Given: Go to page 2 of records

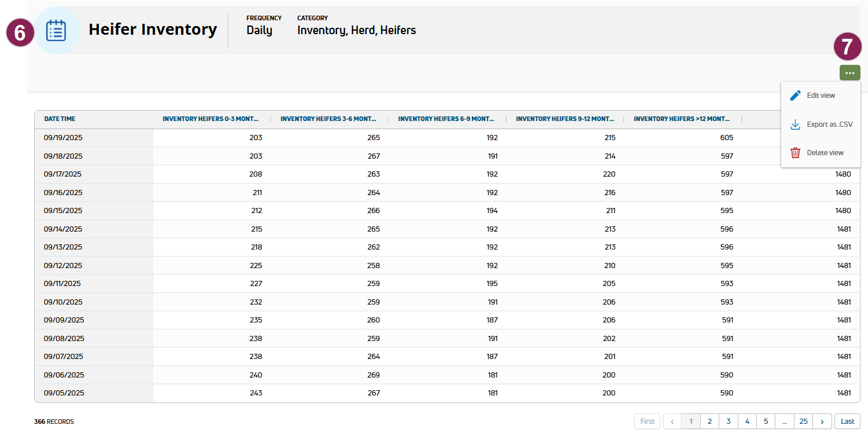Looking at the screenshot, I should [709, 422].
